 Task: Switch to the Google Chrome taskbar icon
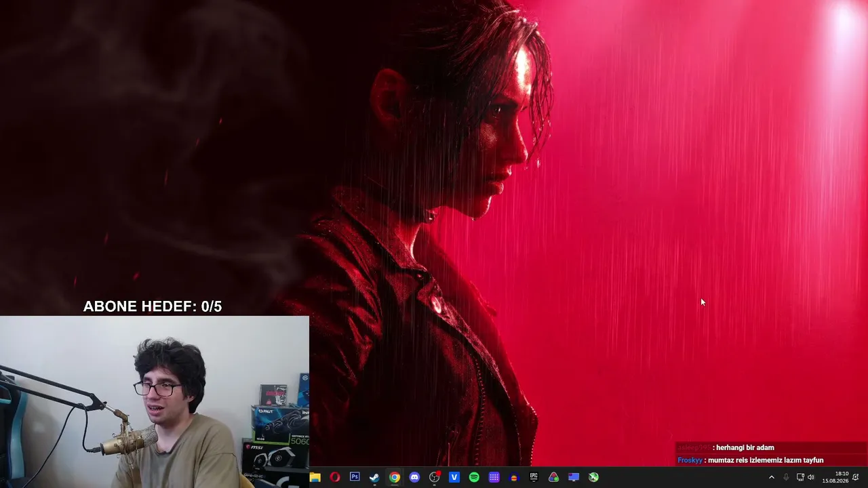395,477
